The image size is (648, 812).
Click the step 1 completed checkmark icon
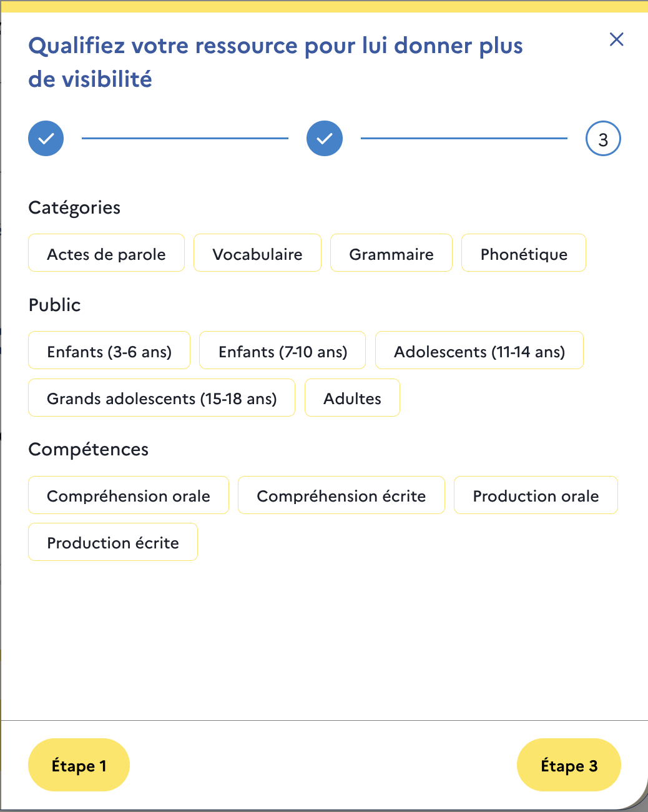46,138
